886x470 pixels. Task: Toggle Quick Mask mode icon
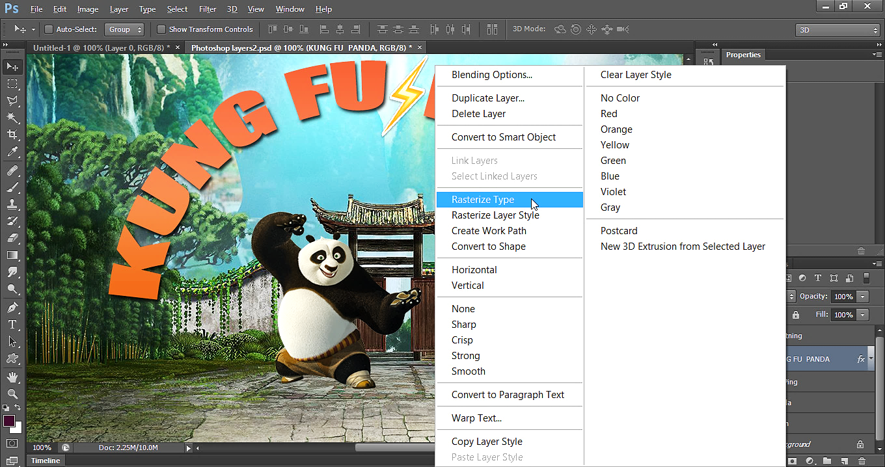12,443
